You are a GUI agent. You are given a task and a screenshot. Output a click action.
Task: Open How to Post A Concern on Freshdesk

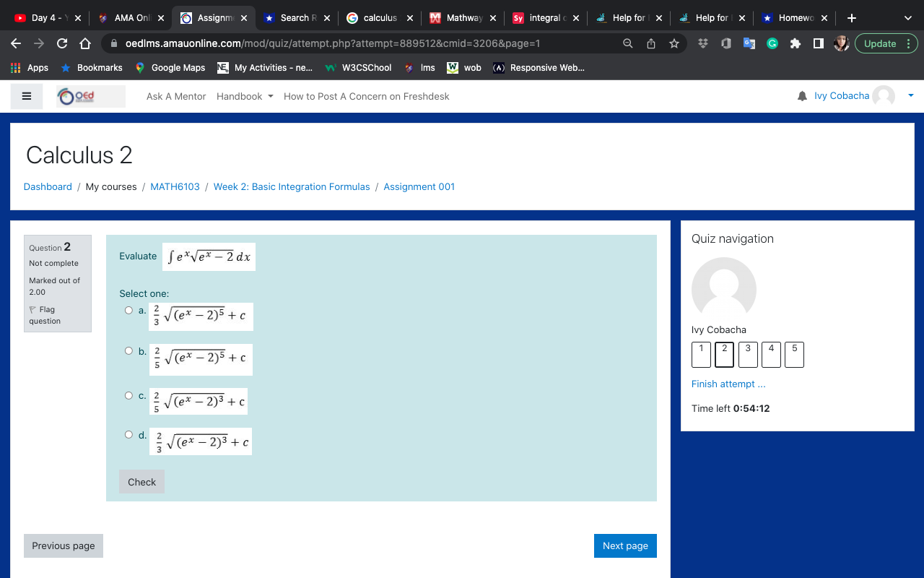[367, 96]
